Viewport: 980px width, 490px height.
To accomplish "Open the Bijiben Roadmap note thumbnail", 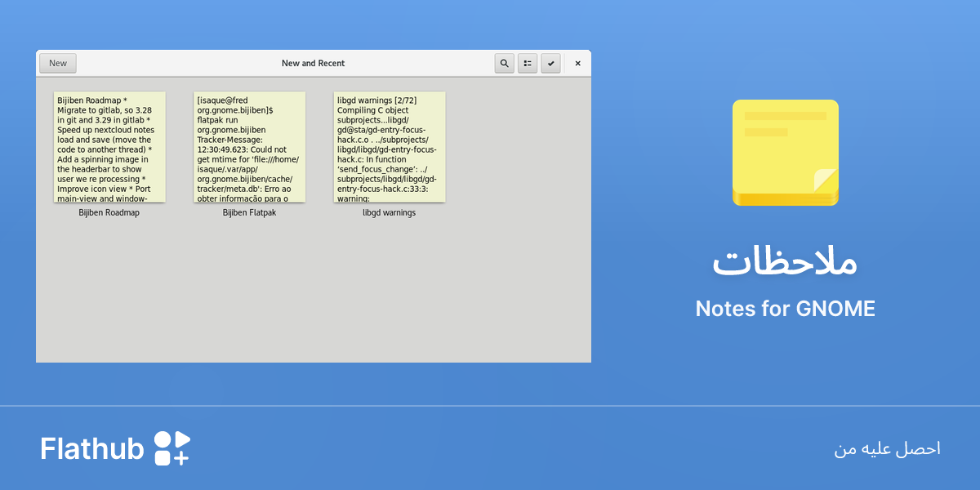I will point(109,147).
